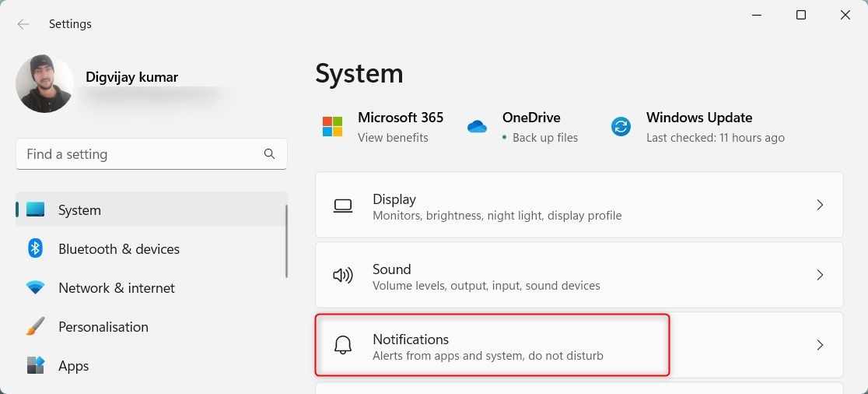
Task: Click Microsoft 365 View benefits link
Action: click(x=393, y=138)
